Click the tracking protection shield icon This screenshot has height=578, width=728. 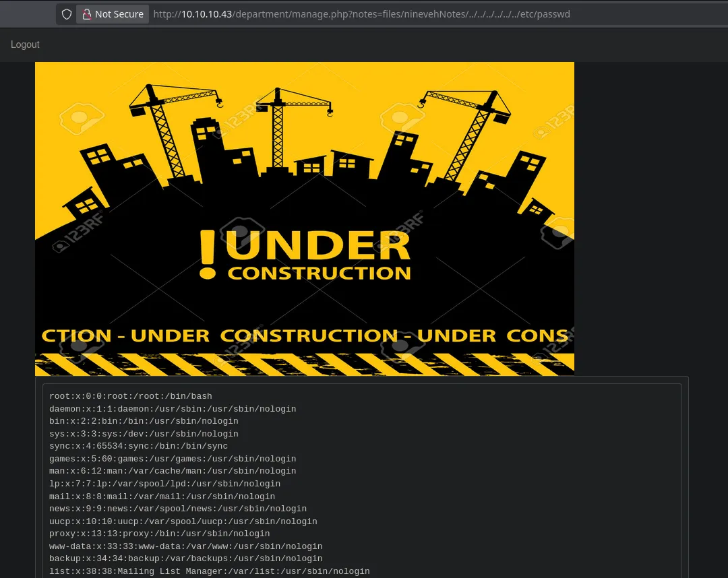tap(67, 14)
